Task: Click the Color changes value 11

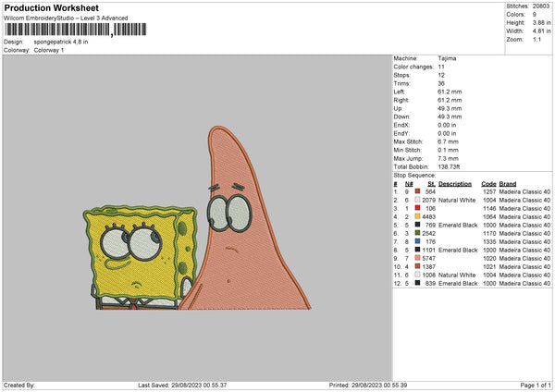Action: (441, 67)
